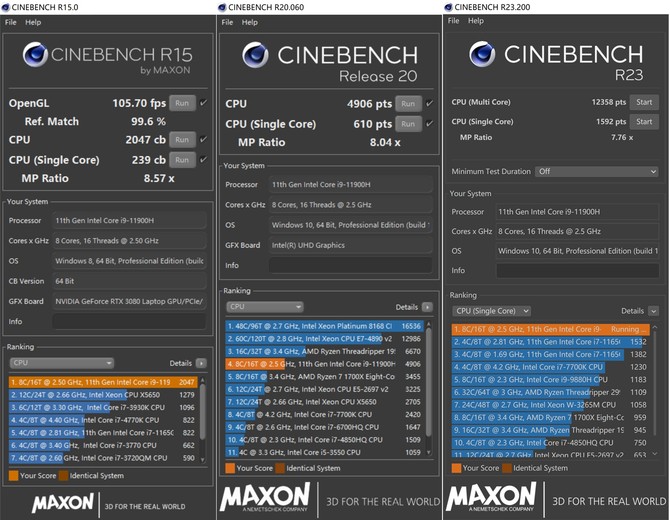Click the CB Version field in R15
The image size is (670, 520).
(x=129, y=281)
